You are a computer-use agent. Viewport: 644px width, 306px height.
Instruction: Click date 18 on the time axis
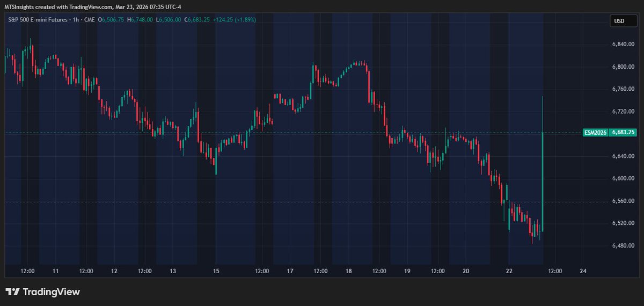tap(349, 271)
